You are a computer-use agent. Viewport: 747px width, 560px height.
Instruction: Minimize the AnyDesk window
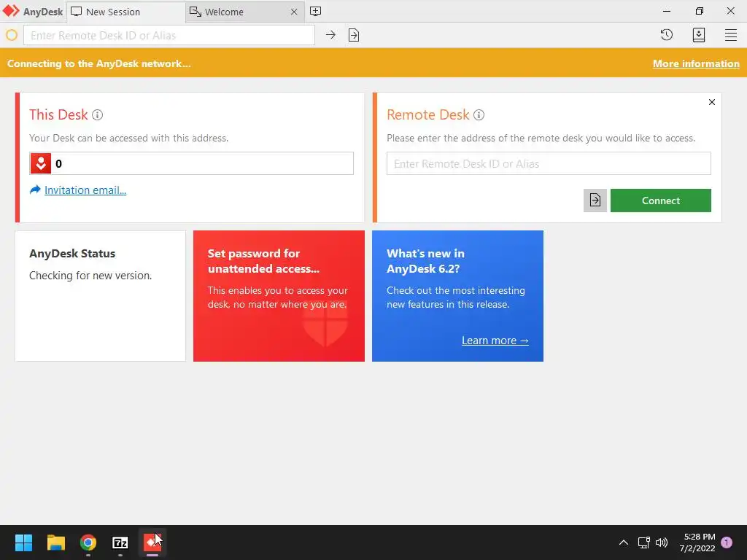point(667,11)
